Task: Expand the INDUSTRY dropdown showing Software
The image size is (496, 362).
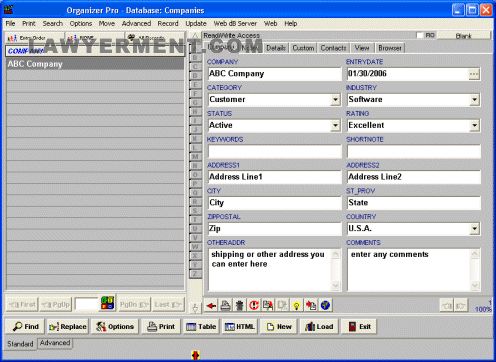Action: pyautogui.click(x=474, y=100)
